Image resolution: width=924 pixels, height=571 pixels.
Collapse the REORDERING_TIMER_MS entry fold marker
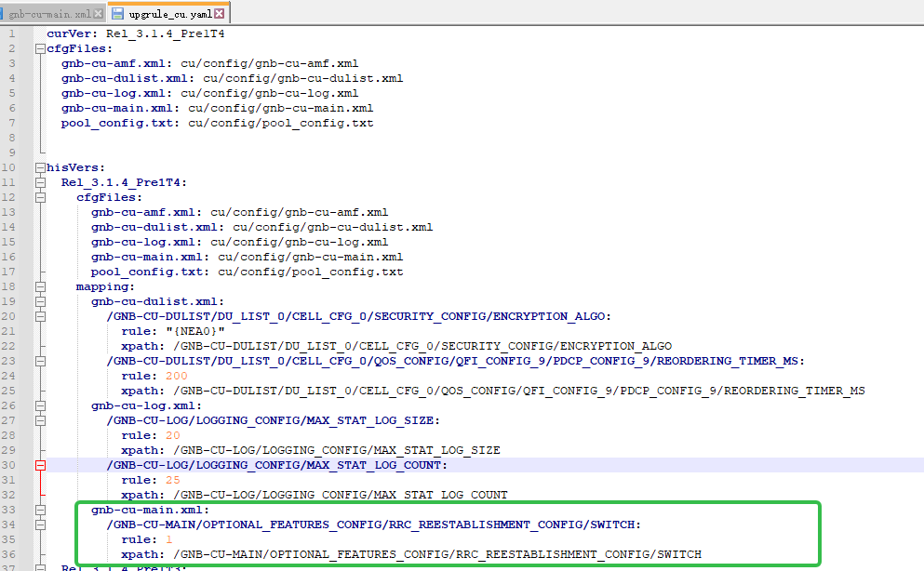pos(40,361)
